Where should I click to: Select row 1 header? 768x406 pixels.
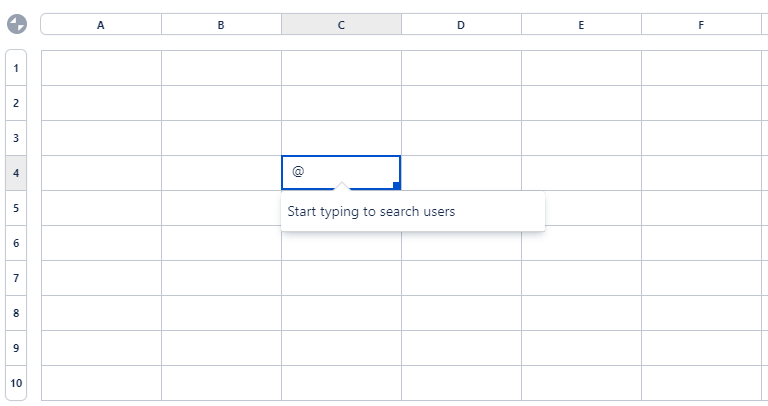click(17, 68)
